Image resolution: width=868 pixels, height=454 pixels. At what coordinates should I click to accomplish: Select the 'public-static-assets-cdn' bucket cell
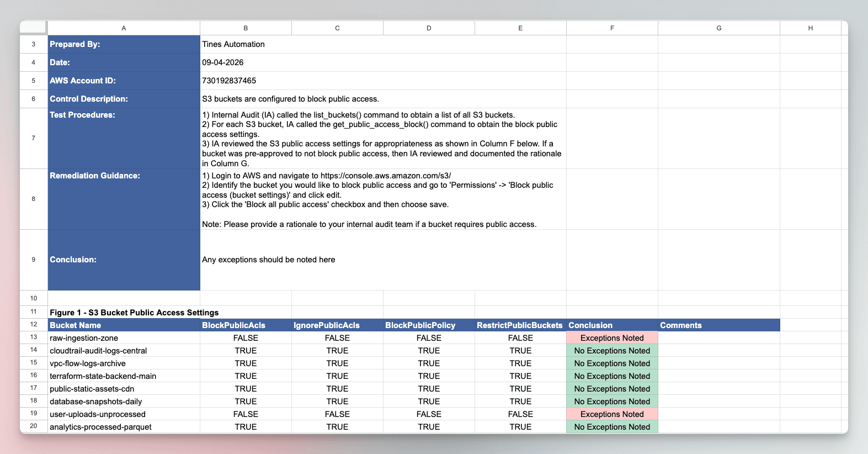point(124,389)
